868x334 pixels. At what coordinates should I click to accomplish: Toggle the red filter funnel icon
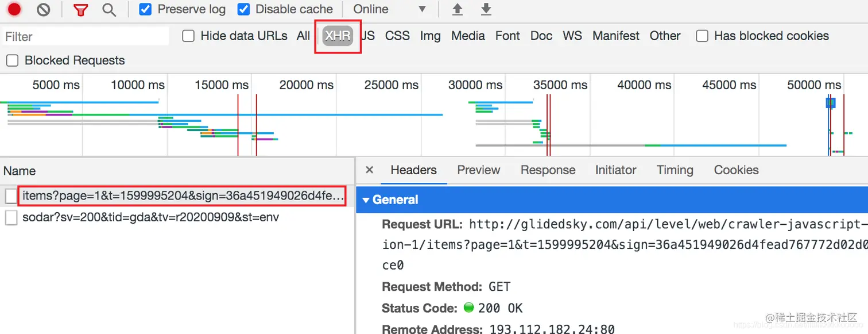pos(80,9)
